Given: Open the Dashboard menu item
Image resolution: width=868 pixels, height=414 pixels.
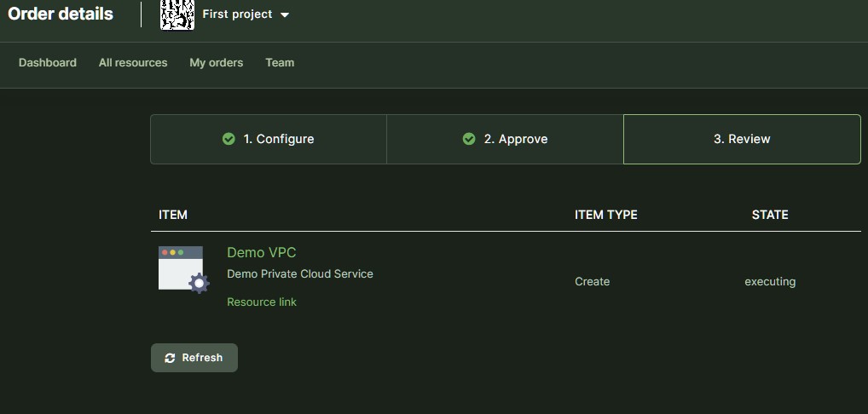Looking at the screenshot, I should 48,63.
